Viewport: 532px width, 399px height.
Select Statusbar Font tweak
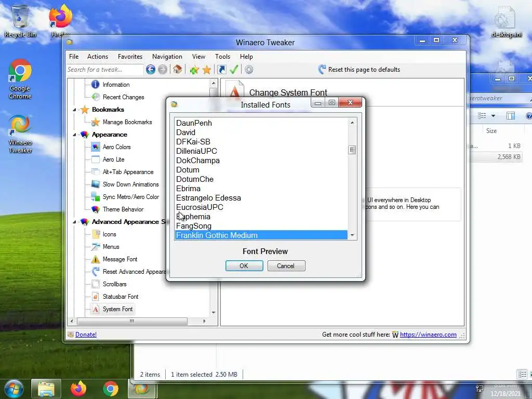point(121,297)
